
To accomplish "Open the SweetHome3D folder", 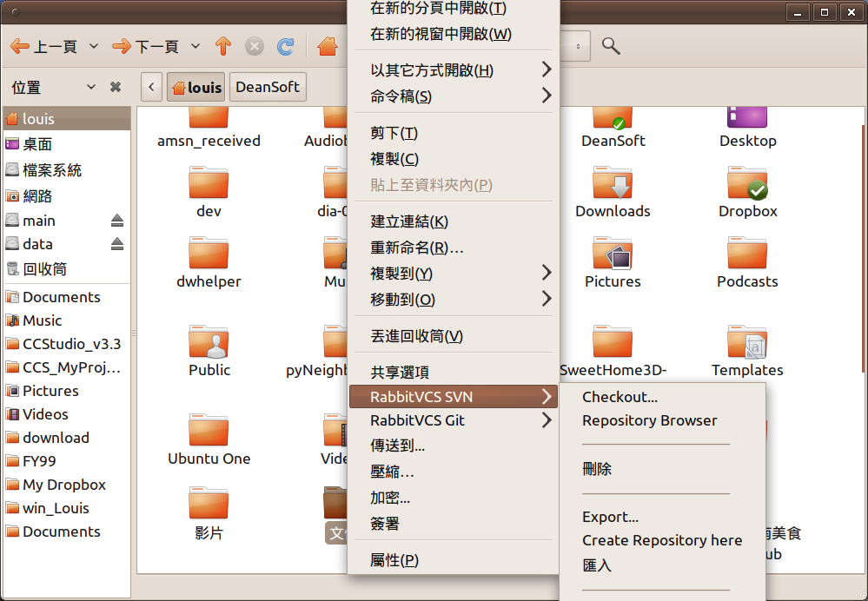I will pyautogui.click(x=613, y=351).
